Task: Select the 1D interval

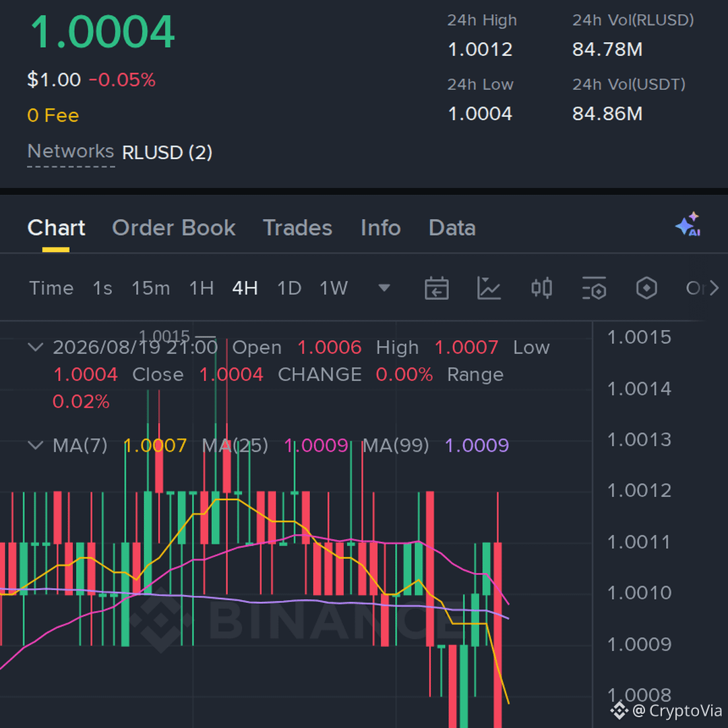Action: [289, 288]
